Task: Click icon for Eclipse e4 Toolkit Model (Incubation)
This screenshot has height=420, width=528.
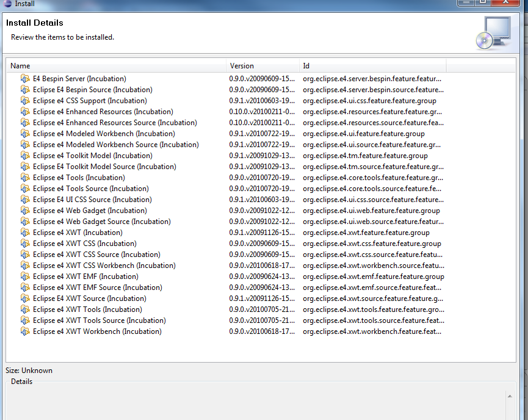Action: tap(25, 156)
